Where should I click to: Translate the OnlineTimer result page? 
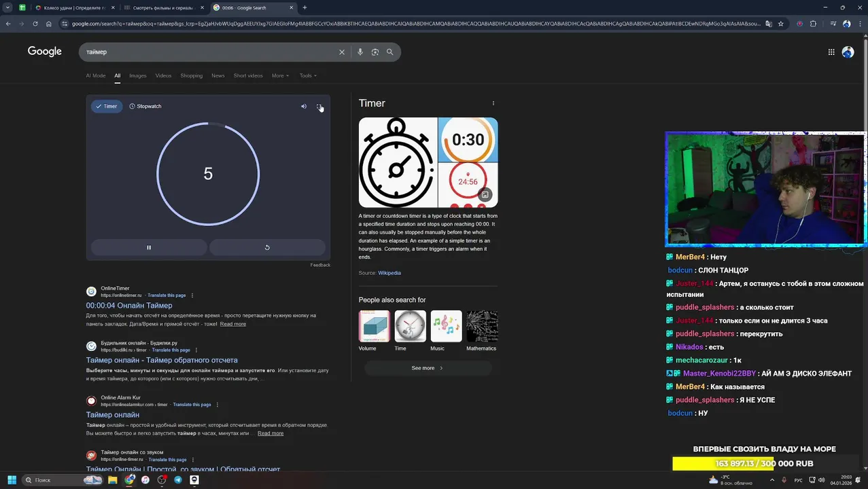(167, 295)
